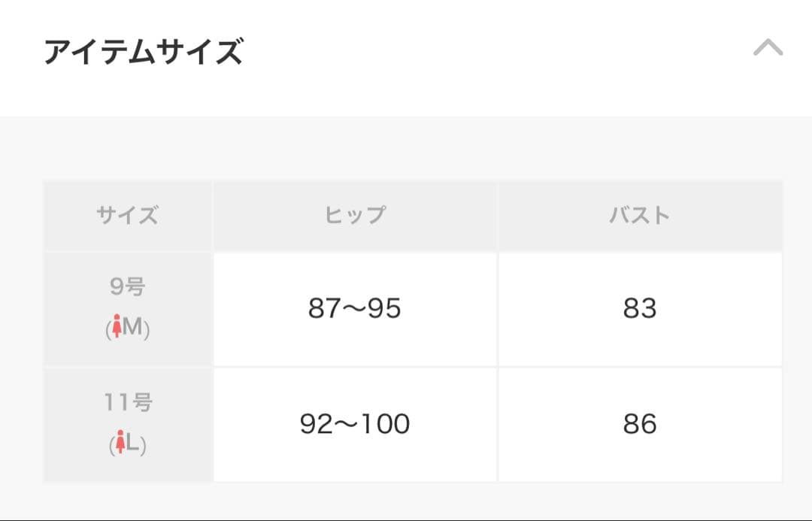The height and width of the screenshot is (521, 812).
Task: Select the サイズ column header
Action: click(128, 216)
